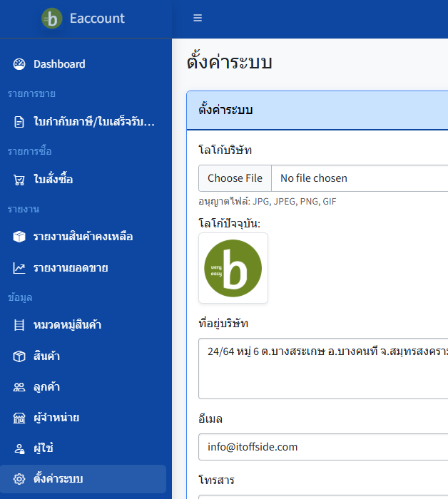Click the อีเมล input with info@itoffside.com

(x=323, y=447)
